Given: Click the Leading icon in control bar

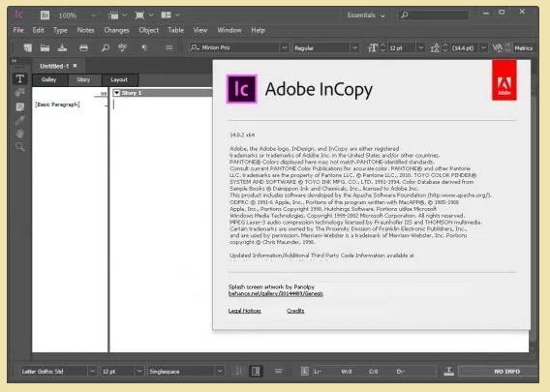Looking at the screenshot, I should pyautogui.click(x=435, y=47).
